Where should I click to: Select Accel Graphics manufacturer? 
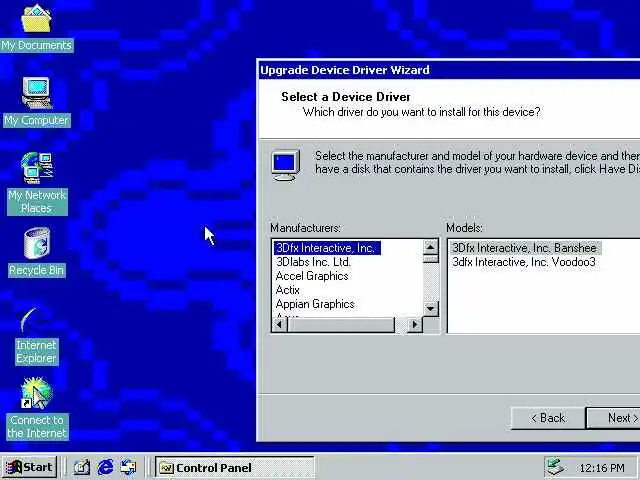click(312, 276)
